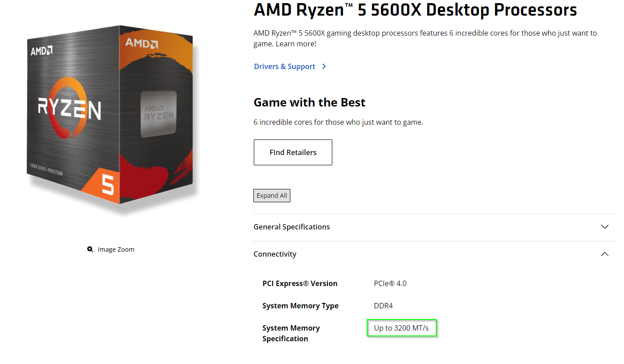Viewport: 624px width, 364px height.
Task: Expand General Specifications using its chevron
Action: pos(604,227)
